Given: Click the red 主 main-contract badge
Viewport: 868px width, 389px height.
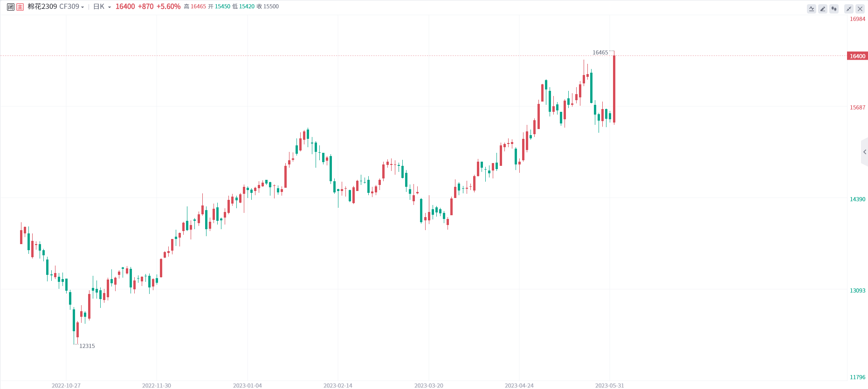Looking at the screenshot, I should click(20, 7).
